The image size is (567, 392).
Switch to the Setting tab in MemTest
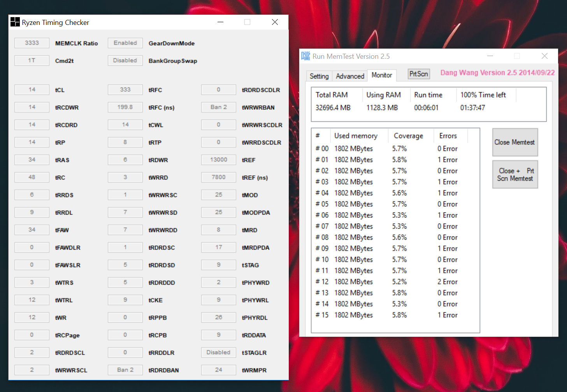click(x=319, y=76)
